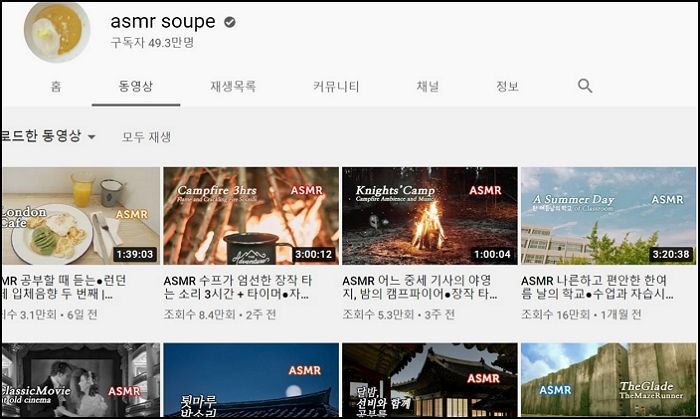Click the asmr soupe channel name
Image resolution: width=700 pixels, height=419 pixels.
[x=163, y=21]
